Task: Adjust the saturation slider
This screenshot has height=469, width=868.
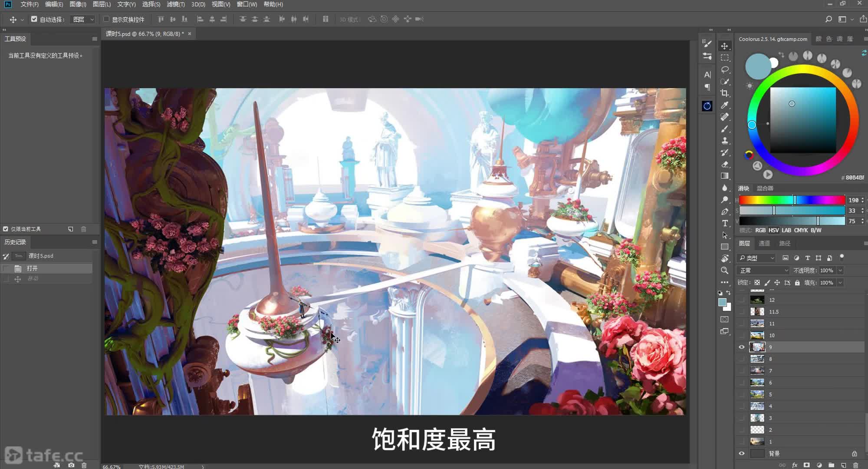Action: click(792, 211)
